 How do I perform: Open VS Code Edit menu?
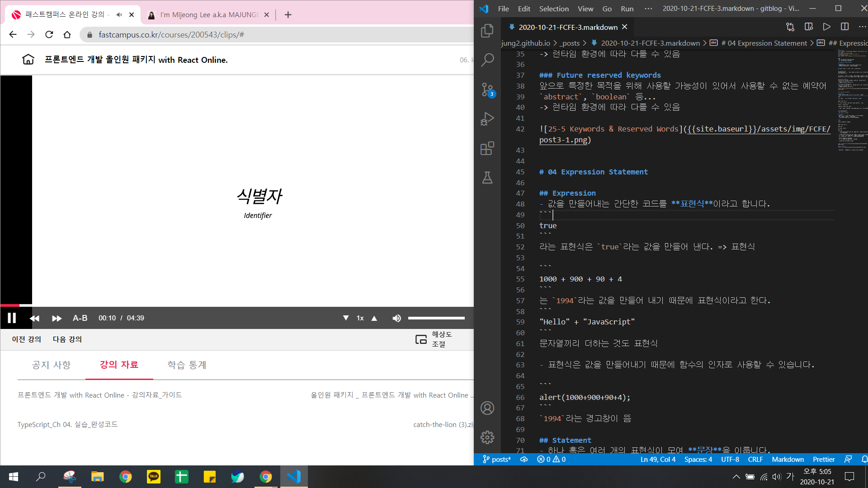(524, 9)
